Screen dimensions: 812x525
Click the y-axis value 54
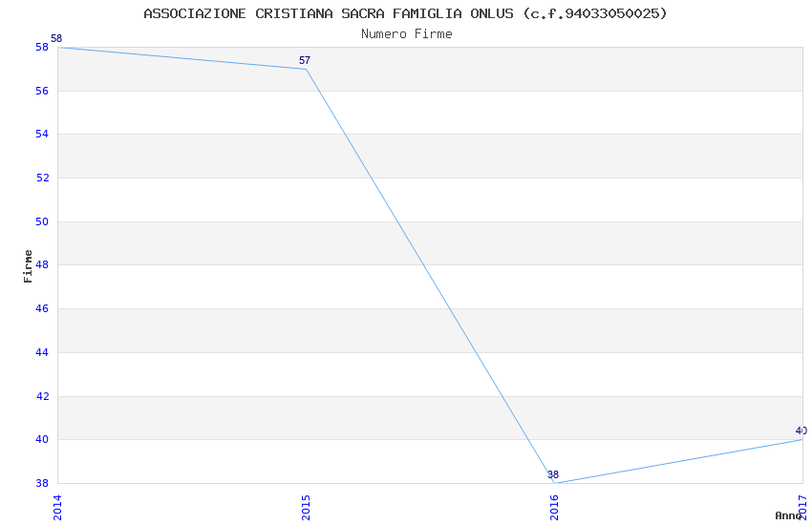(42, 134)
